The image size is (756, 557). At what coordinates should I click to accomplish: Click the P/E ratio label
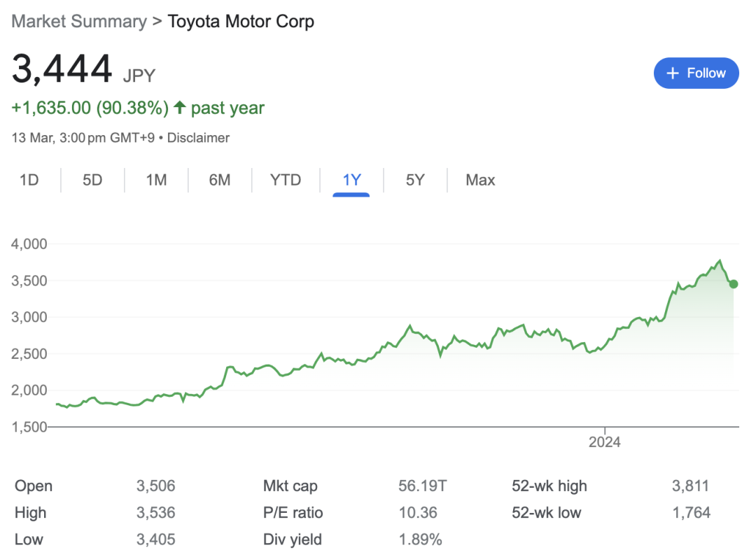[x=293, y=513]
